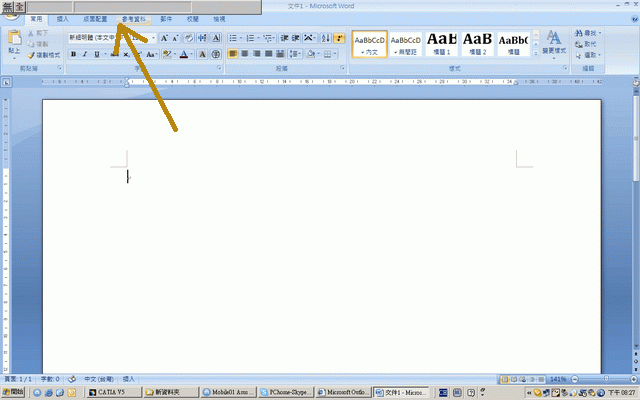This screenshot has height=400, width=640.
Task: Switch to the Review (校閱) tab
Action: pyautogui.click(x=192, y=19)
